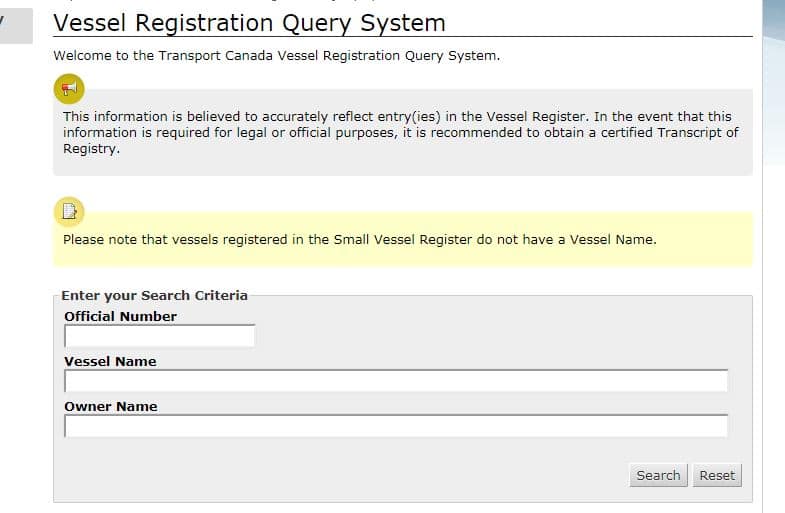The image size is (785, 513).
Task: Click the empty area left of Search button
Action: click(400, 475)
